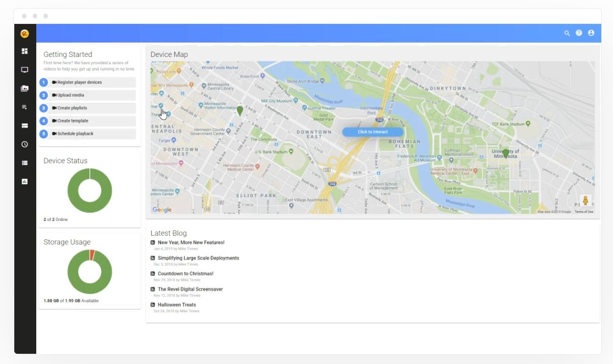Click the Revel Digital logo icon
The height and width of the screenshot is (364, 613).
[x=24, y=34]
